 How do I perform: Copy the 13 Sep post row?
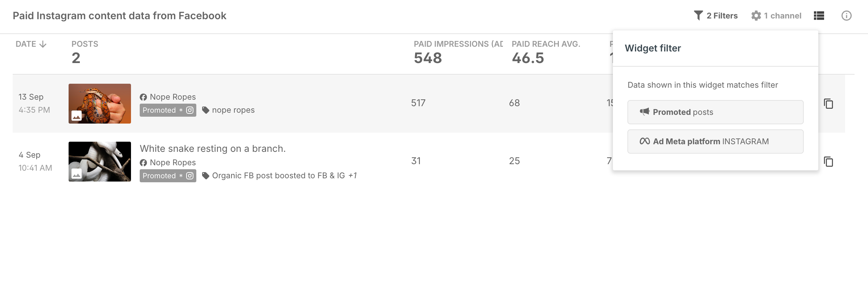click(828, 104)
